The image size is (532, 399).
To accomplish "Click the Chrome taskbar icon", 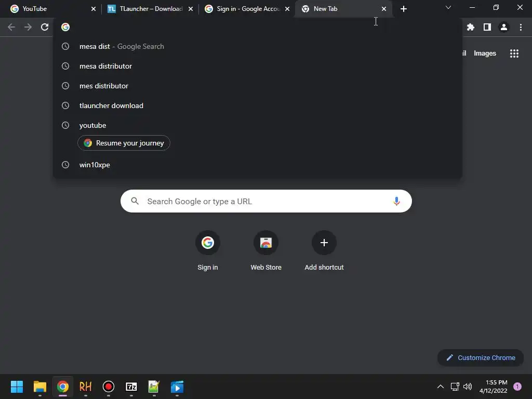I will coord(63,387).
